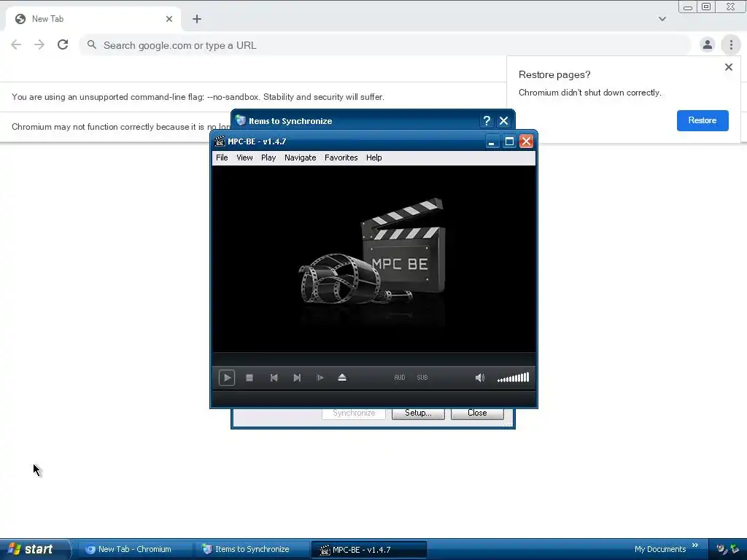Switch to New Tab - Chromium taskbar item
The height and width of the screenshot is (560, 747).
134,549
